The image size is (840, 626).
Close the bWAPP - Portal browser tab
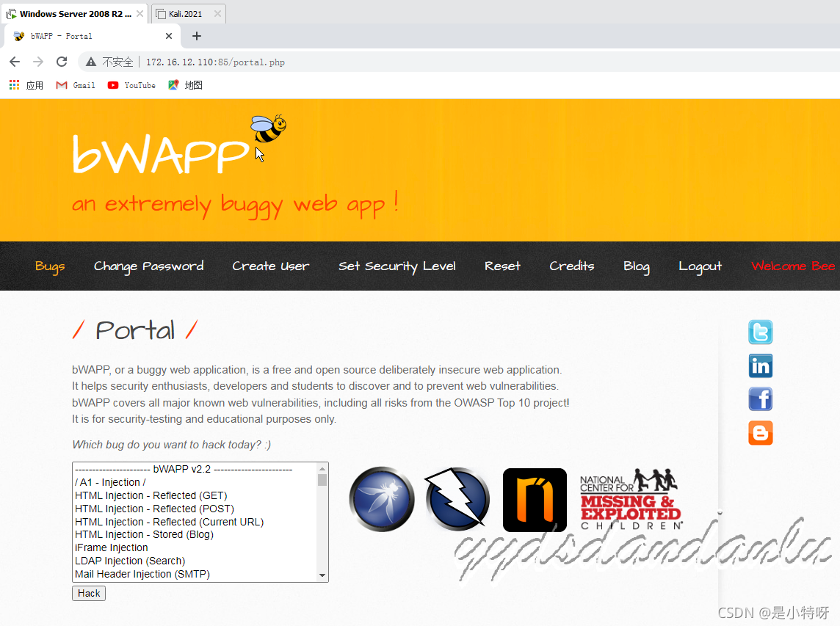169,36
